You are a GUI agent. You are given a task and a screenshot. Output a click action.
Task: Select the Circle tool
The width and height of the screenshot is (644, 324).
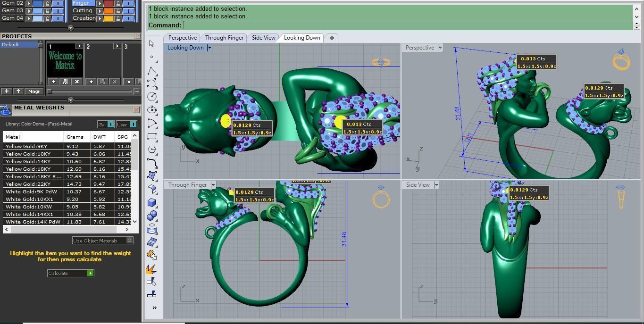152,97
